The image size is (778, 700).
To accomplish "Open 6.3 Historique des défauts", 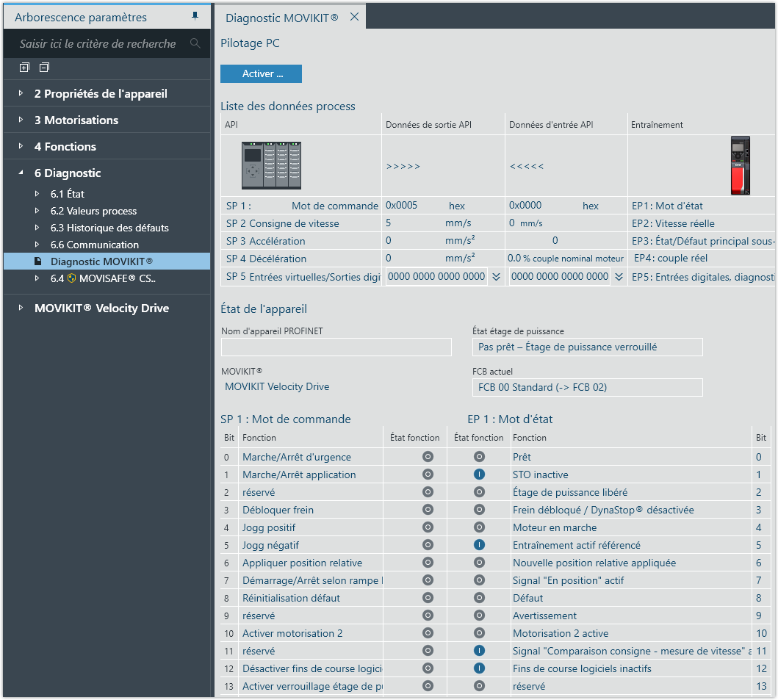I will click(x=109, y=228).
